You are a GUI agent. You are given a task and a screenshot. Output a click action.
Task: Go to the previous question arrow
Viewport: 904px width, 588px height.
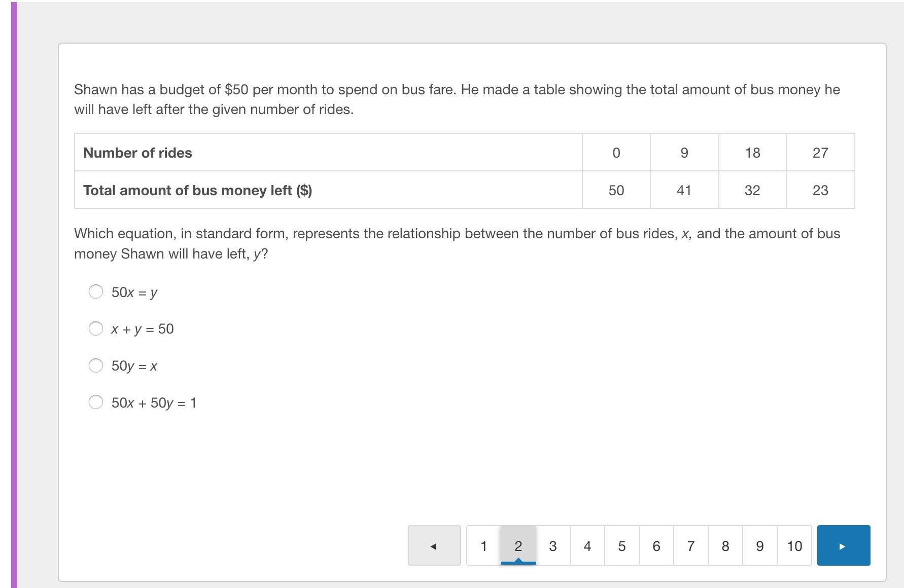tap(434, 545)
